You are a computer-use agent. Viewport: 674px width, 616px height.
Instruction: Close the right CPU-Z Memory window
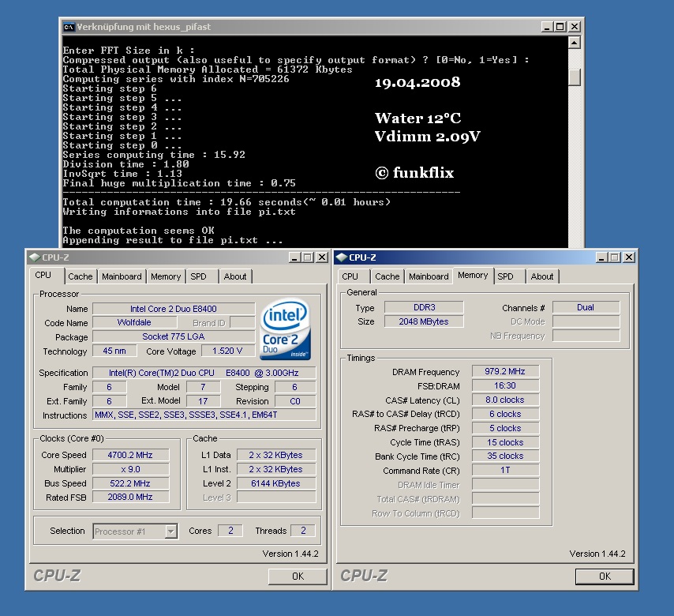click(629, 257)
